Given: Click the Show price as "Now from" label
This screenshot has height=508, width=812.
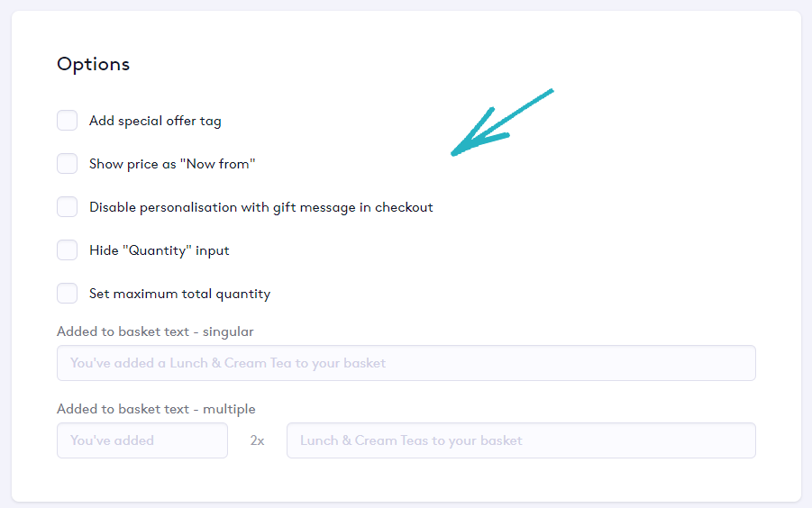Looking at the screenshot, I should [x=172, y=164].
